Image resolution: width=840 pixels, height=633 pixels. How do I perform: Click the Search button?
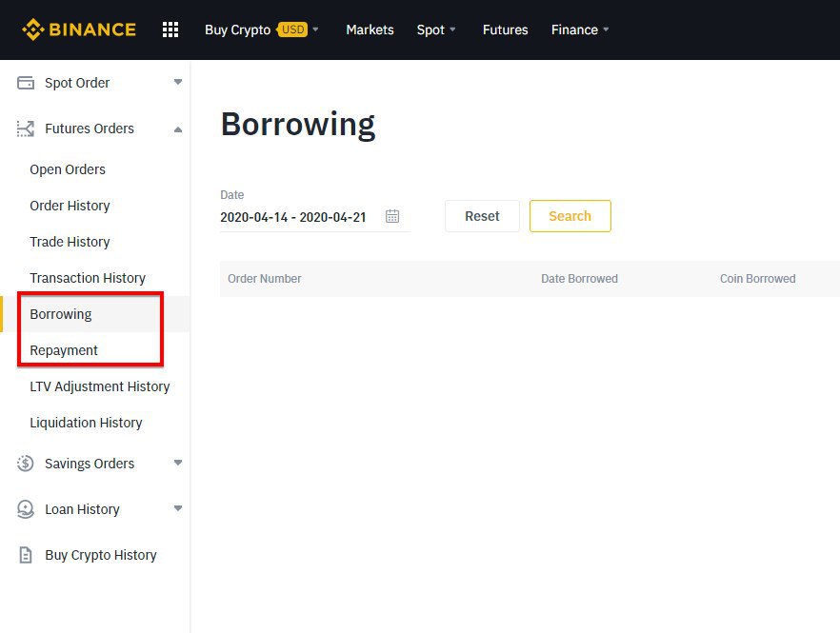coord(570,216)
